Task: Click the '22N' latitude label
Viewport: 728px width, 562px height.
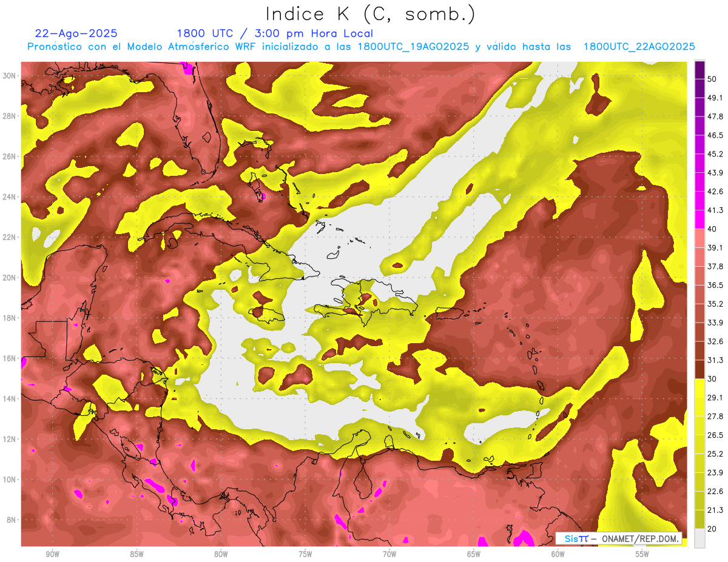Action: [x=9, y=237]
